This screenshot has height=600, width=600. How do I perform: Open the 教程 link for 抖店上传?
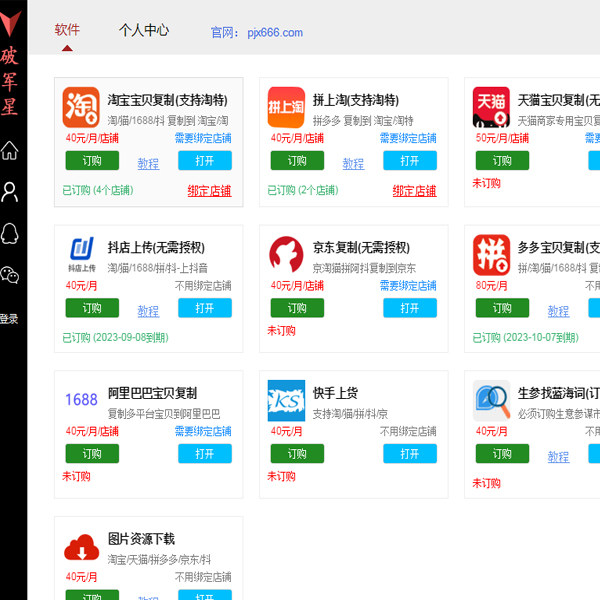[x=148, y=311]
